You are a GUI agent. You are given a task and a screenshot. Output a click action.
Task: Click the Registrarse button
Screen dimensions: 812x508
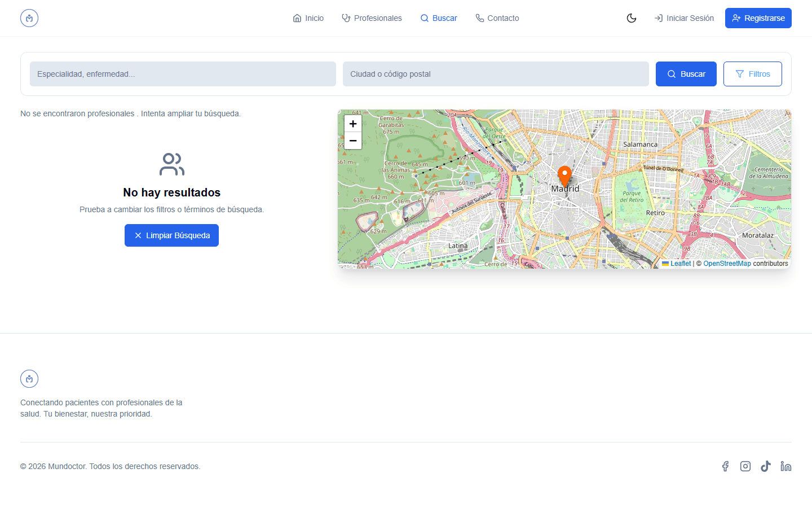point(758,17)
